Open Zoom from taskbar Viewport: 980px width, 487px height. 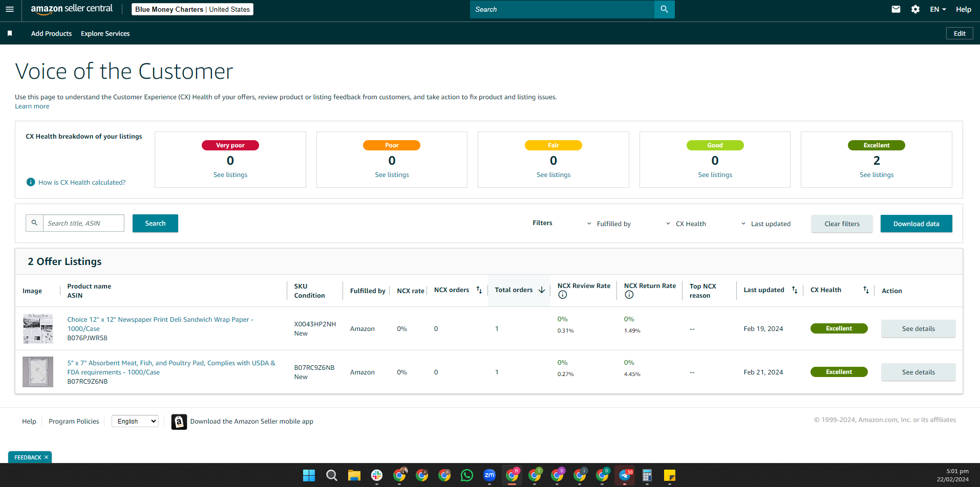tap(489, 475)
